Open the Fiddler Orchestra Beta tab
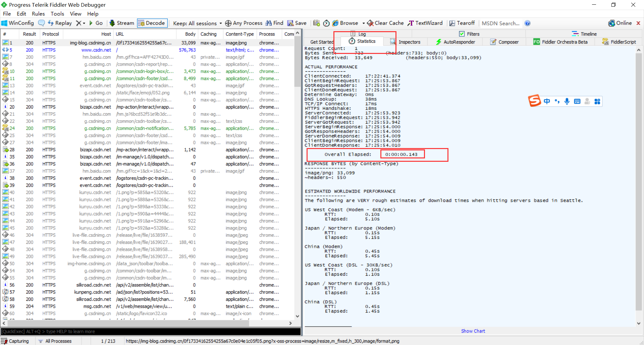644x345 pixels. pyautogui.click(x=560, y=42)
